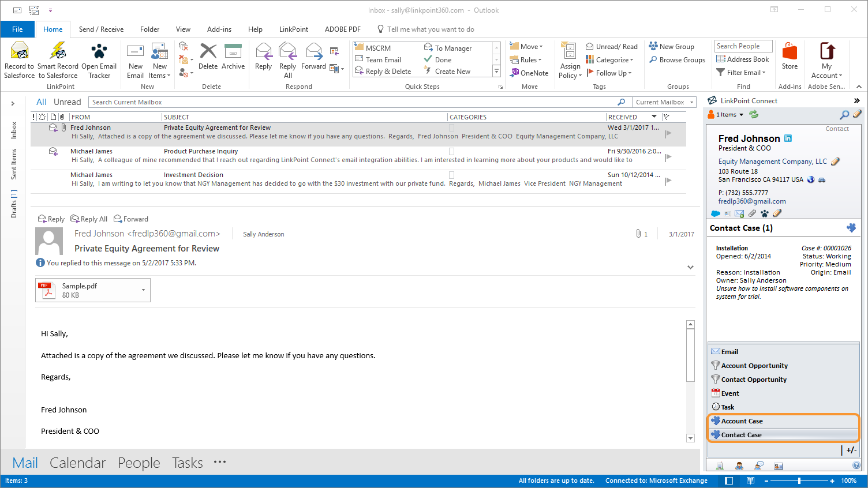
Task: Click ribbon Reply All icon
Action: pyautogui.click(x=287, y=51)
